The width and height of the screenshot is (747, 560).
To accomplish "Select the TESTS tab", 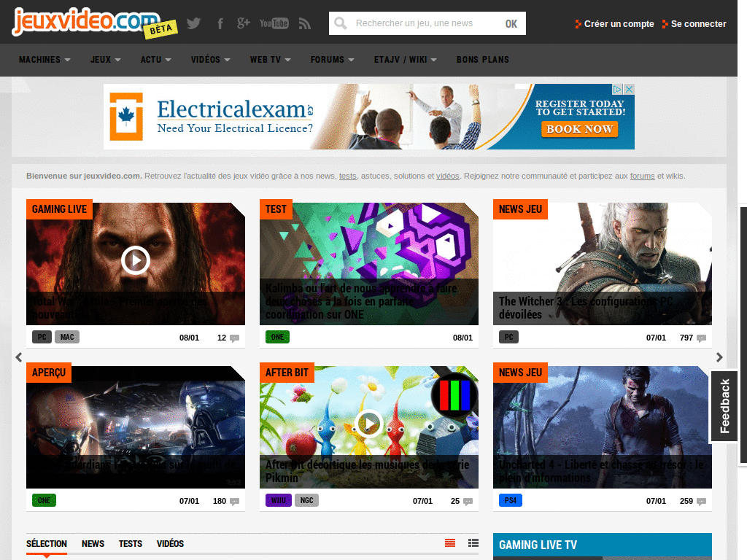I will tap(131, 544).
